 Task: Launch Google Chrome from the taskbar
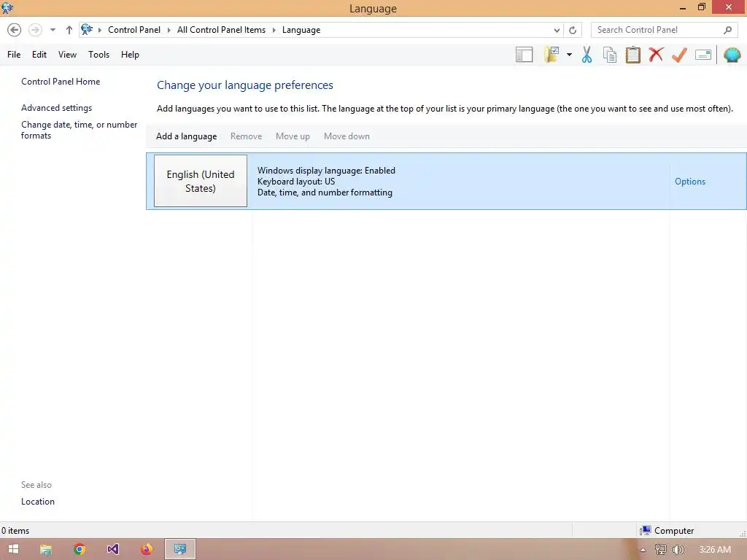pos(80,550)
